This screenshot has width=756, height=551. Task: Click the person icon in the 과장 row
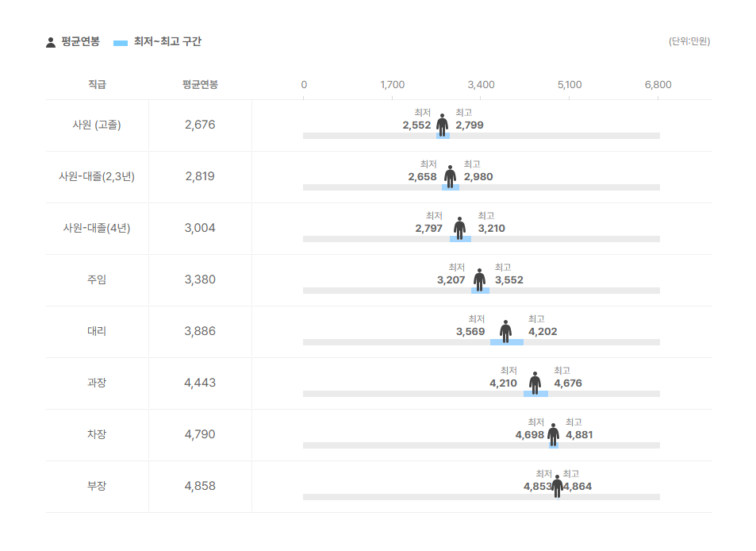[x=535, y=383]
